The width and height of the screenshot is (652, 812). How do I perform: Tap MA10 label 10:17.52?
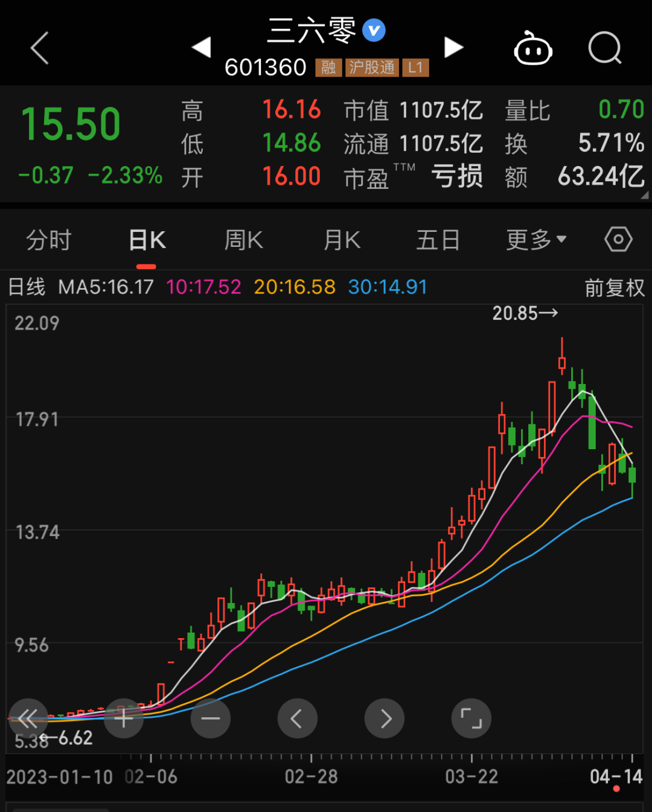point(203,287)
